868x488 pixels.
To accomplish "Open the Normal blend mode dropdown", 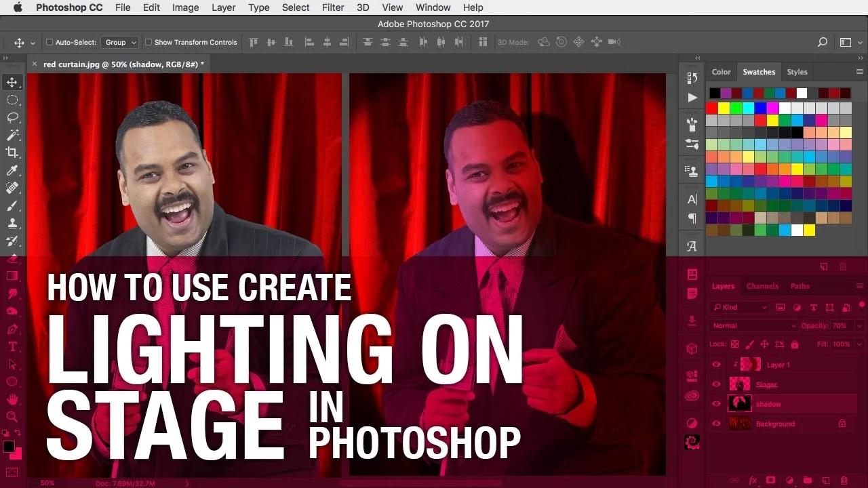I will click(754, 326).
